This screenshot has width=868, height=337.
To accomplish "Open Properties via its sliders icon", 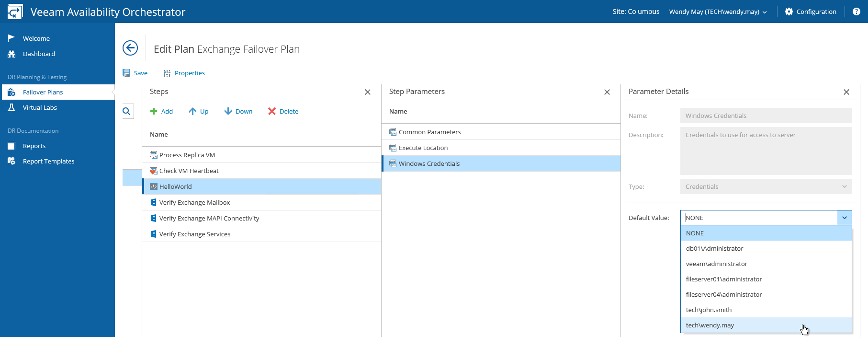I will pyautogui.click(x=167, y=73).
